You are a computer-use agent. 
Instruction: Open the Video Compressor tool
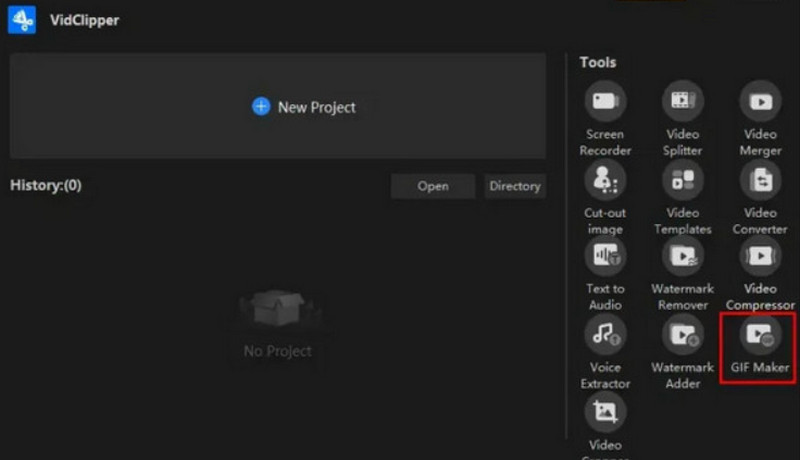[x=760, y=257]
